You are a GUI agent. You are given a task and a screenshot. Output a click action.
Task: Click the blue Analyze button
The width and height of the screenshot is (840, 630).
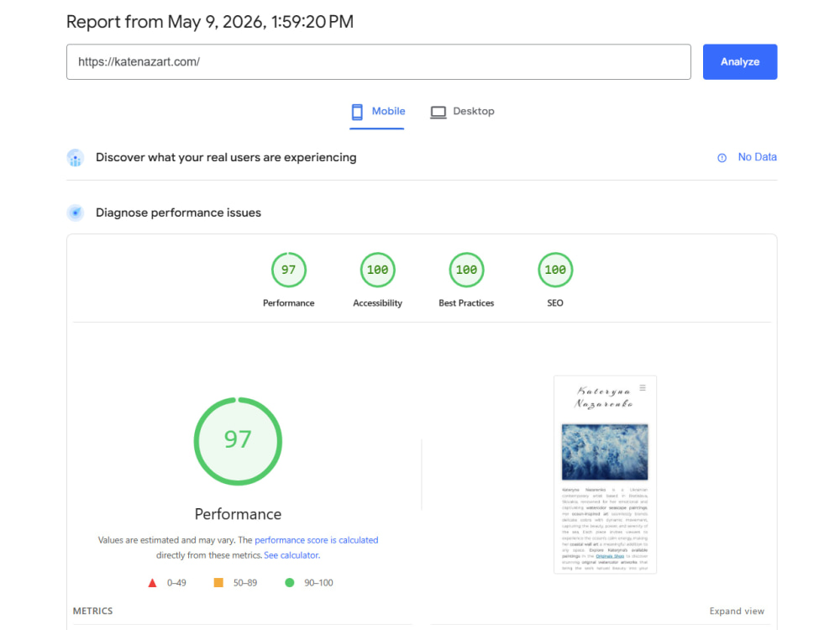(x=740, y=61)
